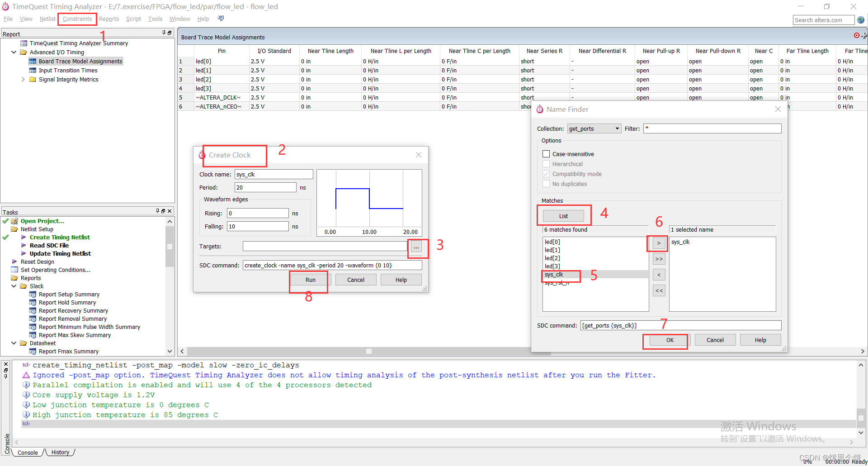This screenshot has width=868, height=466.
Task: Click into the Search altera.com field
Action: (823, 20)
